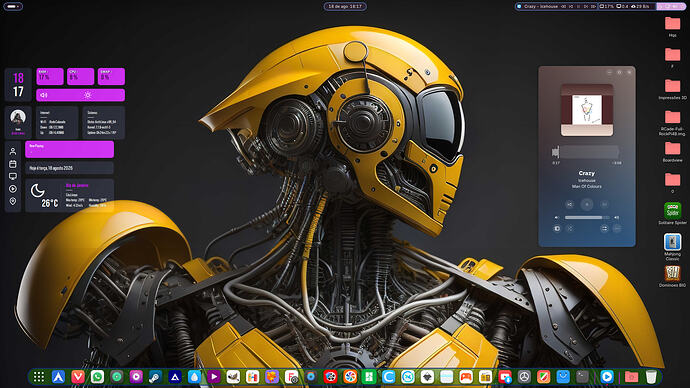Click the RAM 17% widget tile

coord(50,76)
